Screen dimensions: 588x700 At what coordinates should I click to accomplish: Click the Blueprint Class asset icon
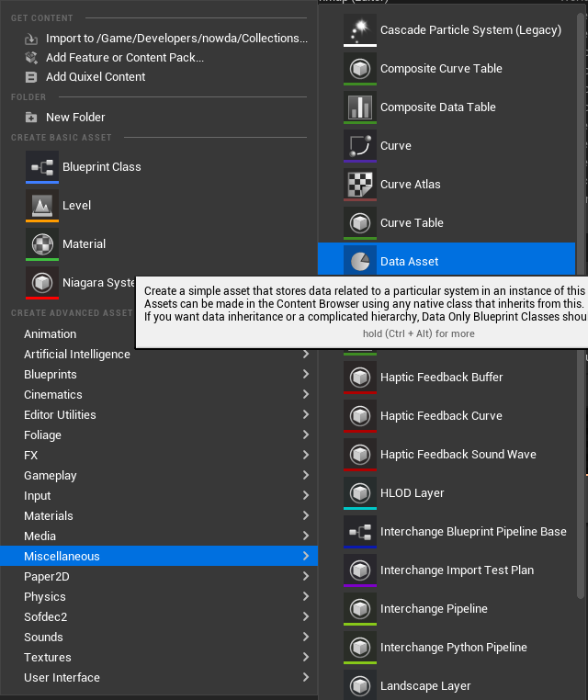point(42,167)
